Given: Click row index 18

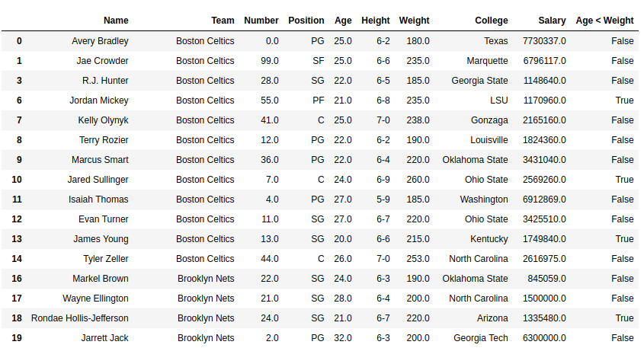Looking at the screenshot, I should tap(17, 318).
